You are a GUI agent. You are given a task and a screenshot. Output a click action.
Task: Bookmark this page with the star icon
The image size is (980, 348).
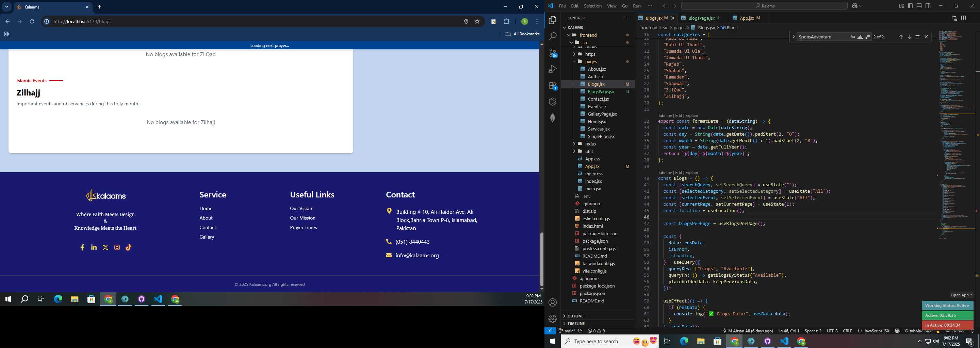[x=477, y=22]
